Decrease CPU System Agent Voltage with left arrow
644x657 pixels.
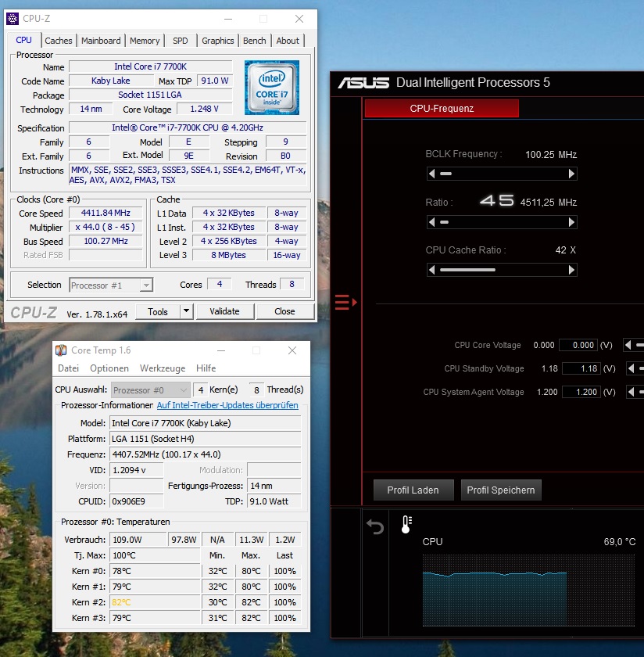(631, 392)
